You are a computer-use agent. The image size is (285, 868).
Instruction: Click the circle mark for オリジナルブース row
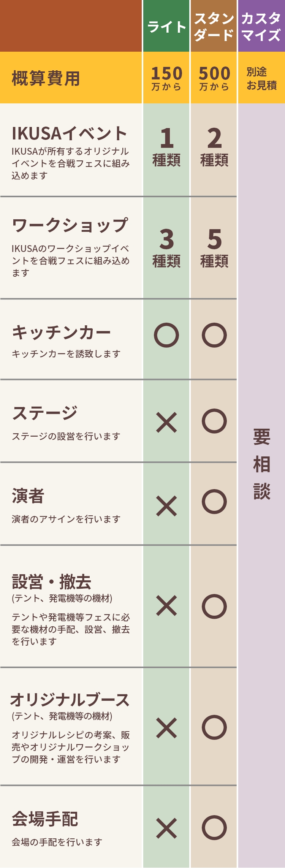coord(214,727)
